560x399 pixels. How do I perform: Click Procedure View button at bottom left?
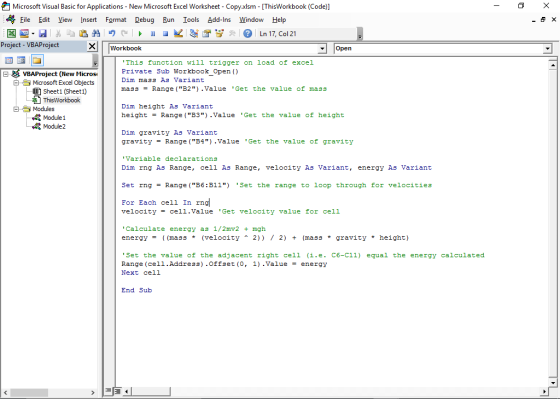point(109,391)
